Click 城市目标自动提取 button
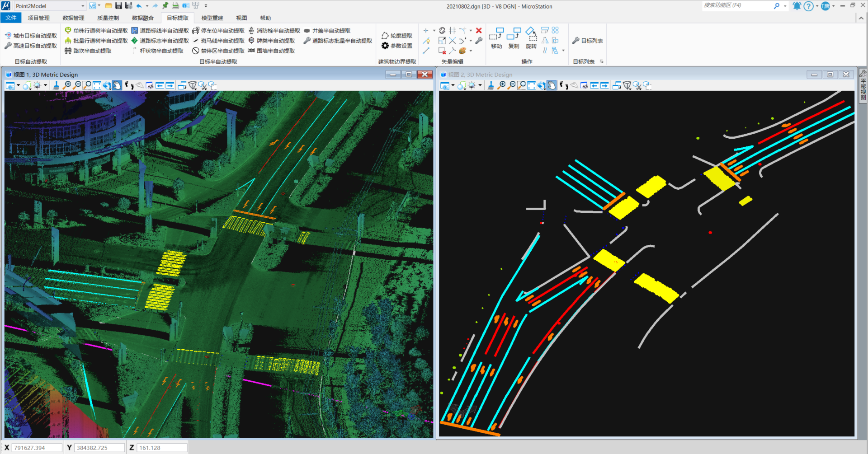Screen dimensions: 868x454 pyautogui.click(x=31, y=35)
